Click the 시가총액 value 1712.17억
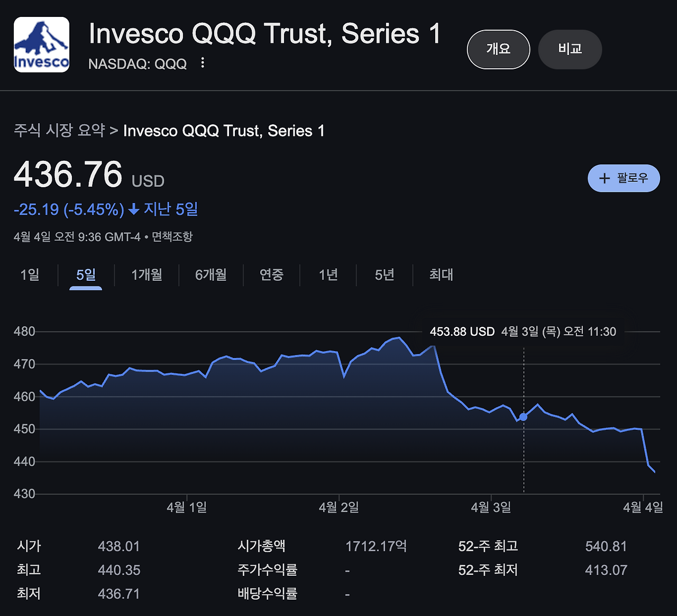 pyautogui.click(x=376, y=546)
